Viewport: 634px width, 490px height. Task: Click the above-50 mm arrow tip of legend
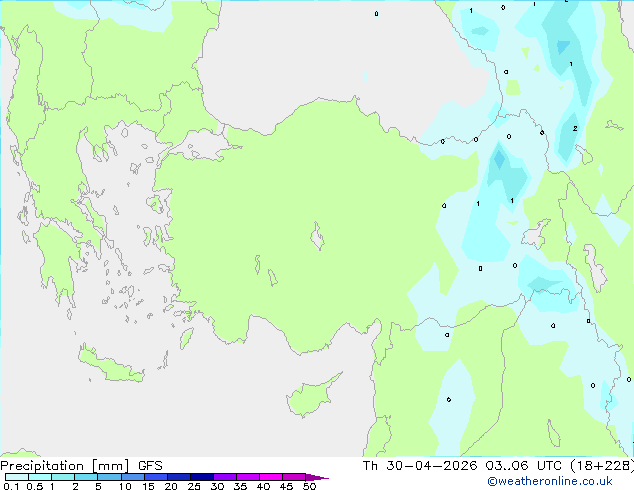coord(317,477)
